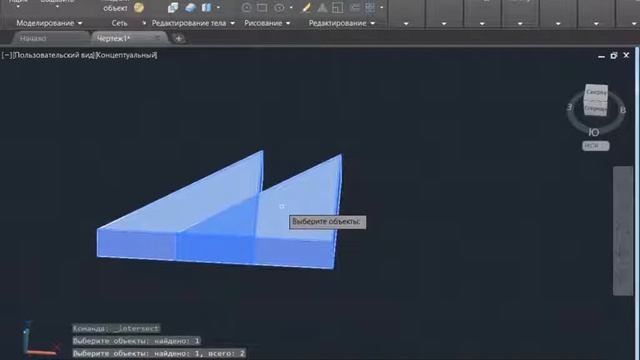Click the 'Выберите объекты:' cursor tooltip
The width and height of the screenshot is (640, 360).
pos(327,222)
